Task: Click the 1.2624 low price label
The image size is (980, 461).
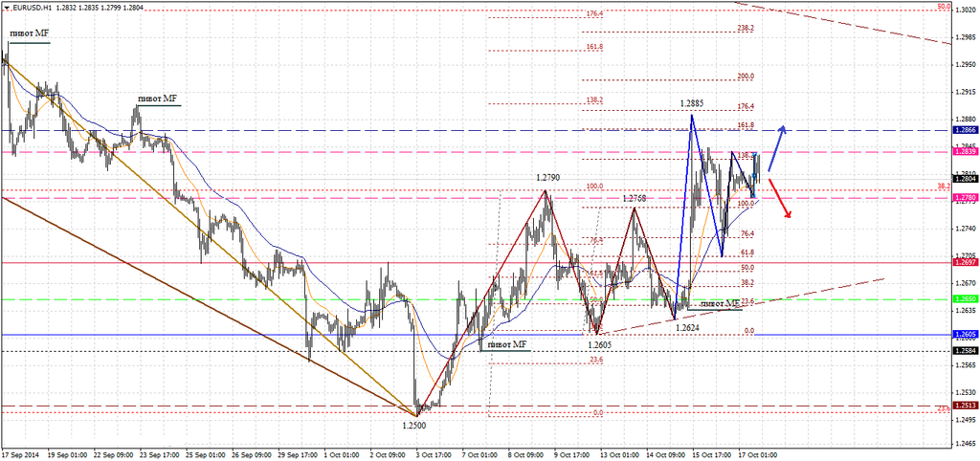Action: pos(687,327)
